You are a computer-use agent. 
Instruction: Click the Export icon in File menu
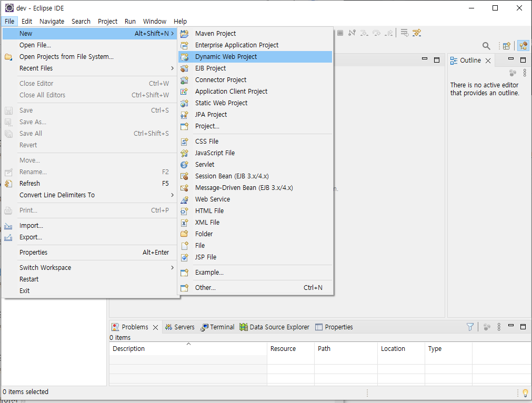[x=8, y=237]
